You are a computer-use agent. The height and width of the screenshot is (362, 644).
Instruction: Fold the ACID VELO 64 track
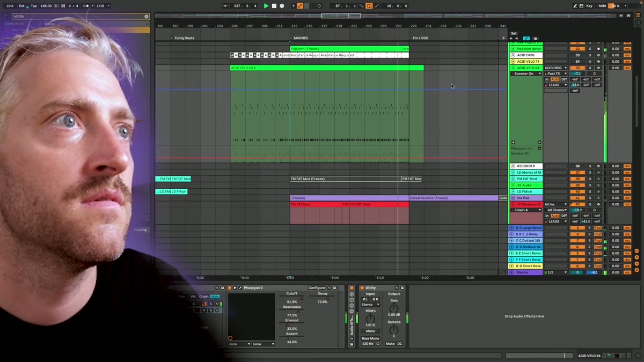(x=513, y=68)
